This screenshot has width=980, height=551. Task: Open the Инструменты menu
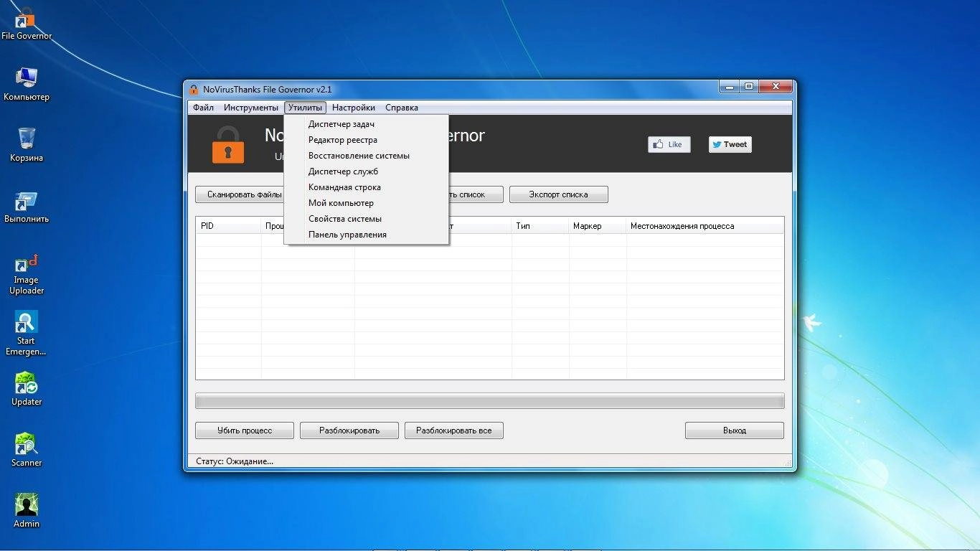(251, 108)
